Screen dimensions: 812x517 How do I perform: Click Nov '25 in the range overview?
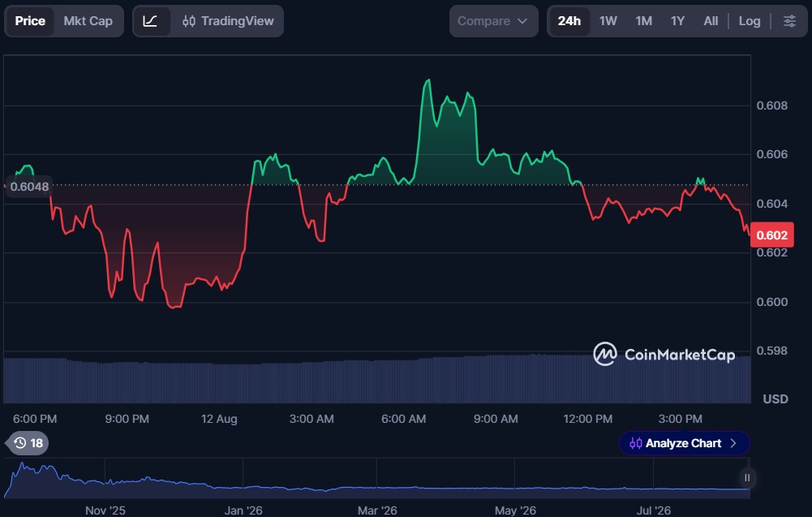pyautogui.click(x=105, y=511)
